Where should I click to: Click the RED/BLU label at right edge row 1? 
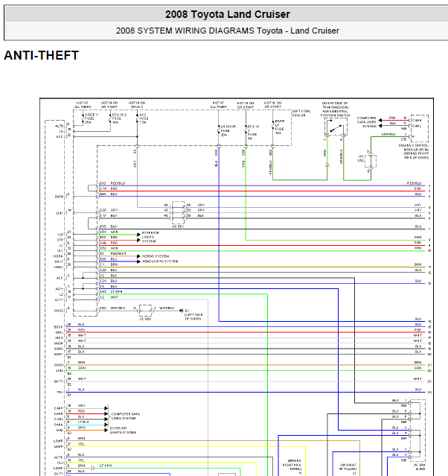pyautogui.click(x=414, y=183)
